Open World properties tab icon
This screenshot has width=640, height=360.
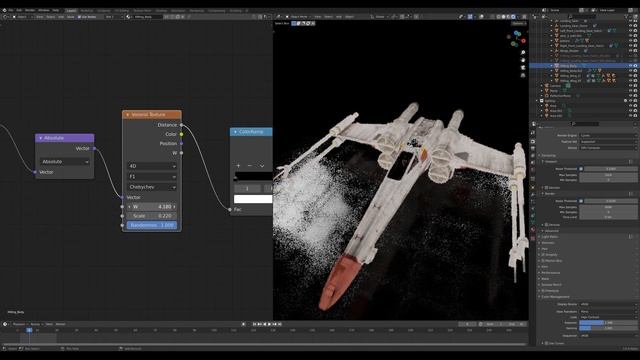point(533,169)
